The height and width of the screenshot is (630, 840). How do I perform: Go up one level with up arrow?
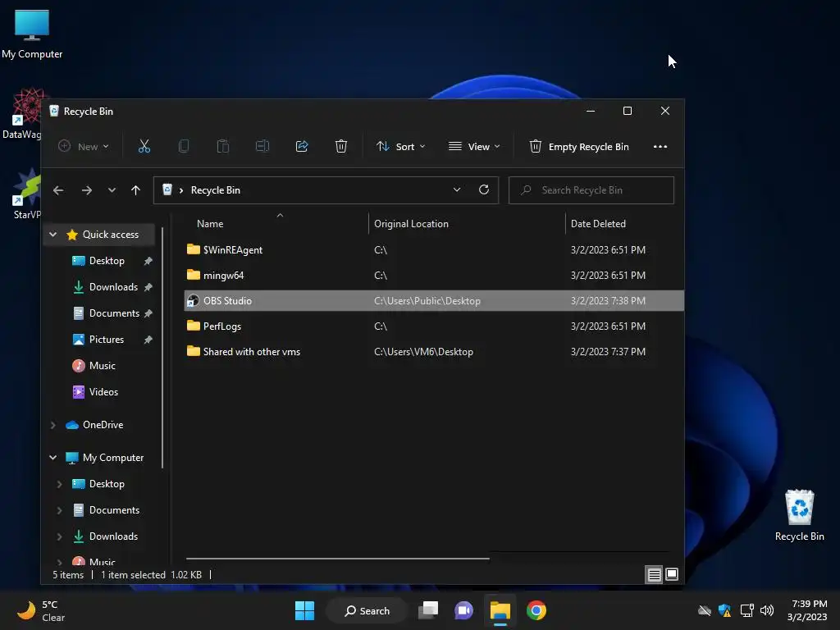pyautogui.click(x=135, y=190)
